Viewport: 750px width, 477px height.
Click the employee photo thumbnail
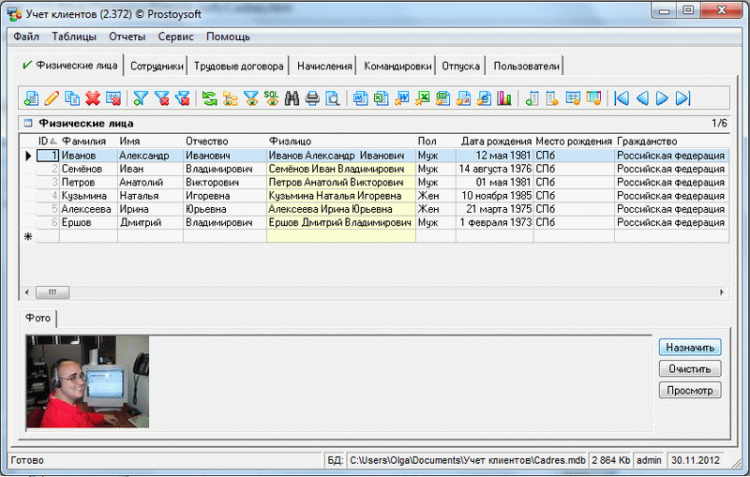88,381
